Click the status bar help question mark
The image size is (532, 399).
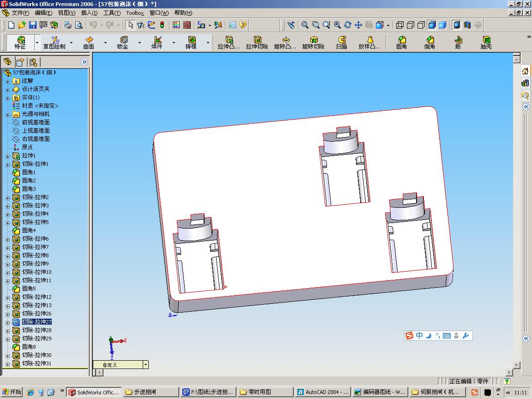point(507,381)
